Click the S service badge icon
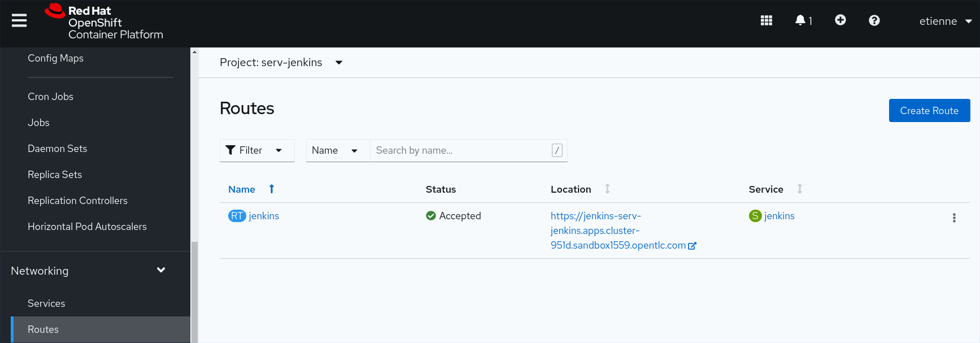Image resolution: width=980 pixels, height=343 pixels. click(x=755, y=216)
